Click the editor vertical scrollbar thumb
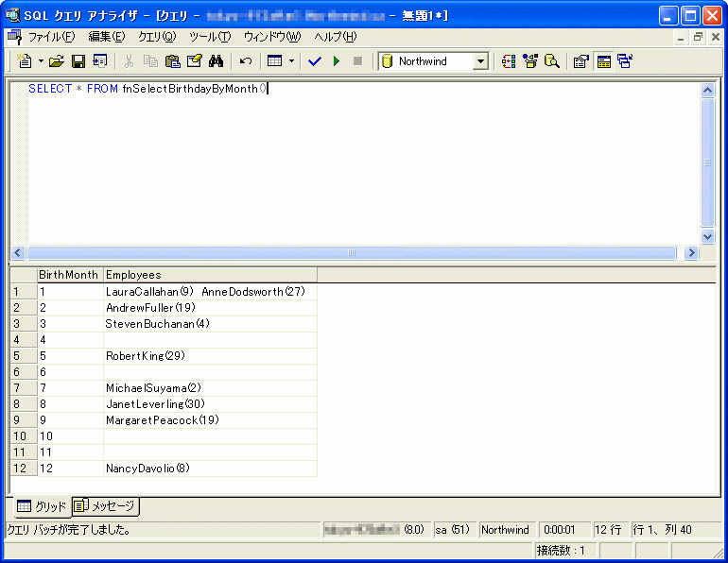 (x=707, y=162)
